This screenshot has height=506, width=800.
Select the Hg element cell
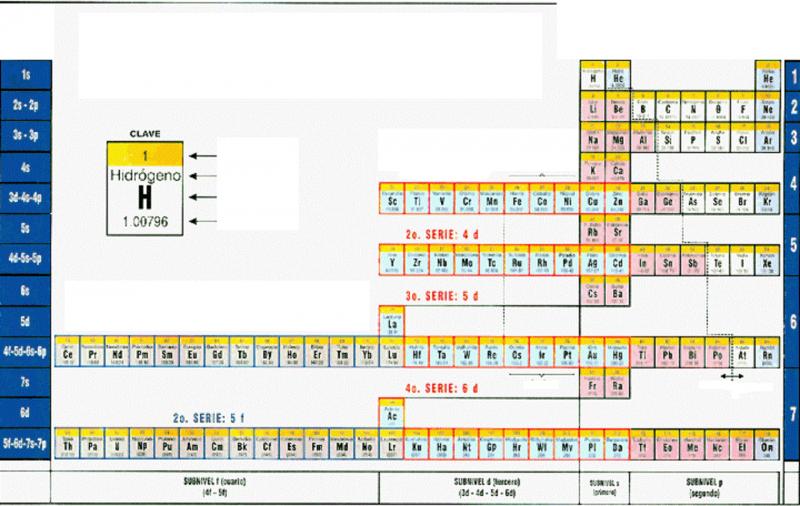[618, 351]
